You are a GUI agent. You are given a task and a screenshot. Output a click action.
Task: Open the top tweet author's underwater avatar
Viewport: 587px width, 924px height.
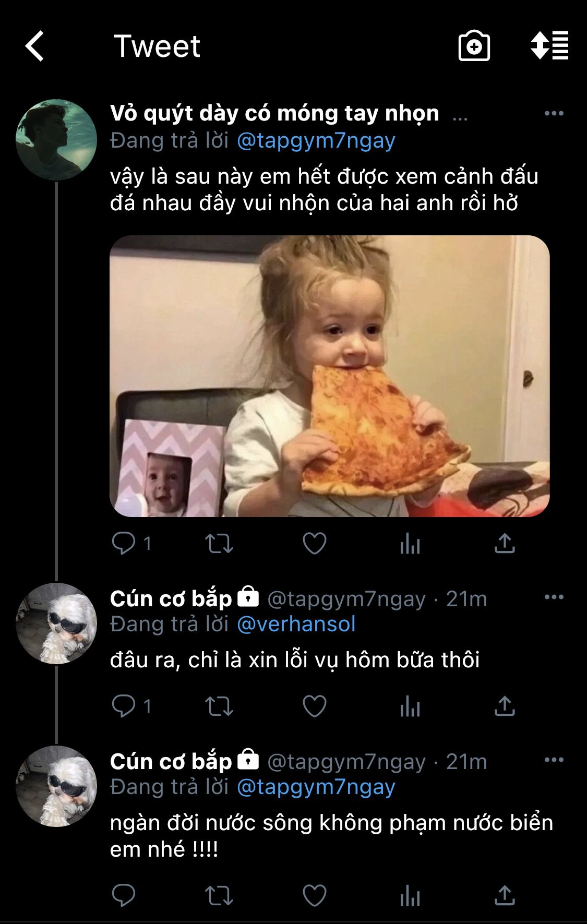(56, 140)
